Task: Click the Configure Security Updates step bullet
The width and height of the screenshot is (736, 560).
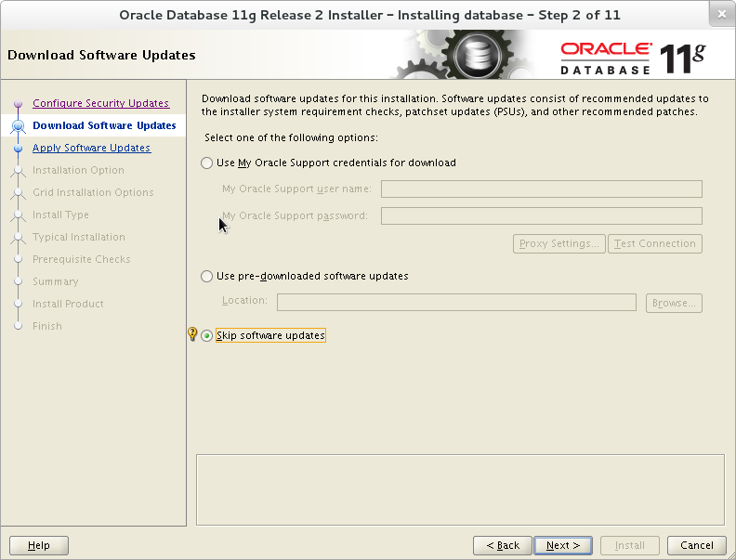Action: [x=18, y=103]
